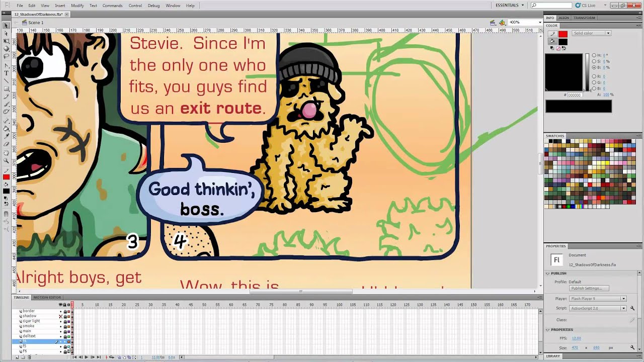644x362 pixels.
Task: Click Edit ActionScript settings wrench icon
Action: [x=632, y=308]
